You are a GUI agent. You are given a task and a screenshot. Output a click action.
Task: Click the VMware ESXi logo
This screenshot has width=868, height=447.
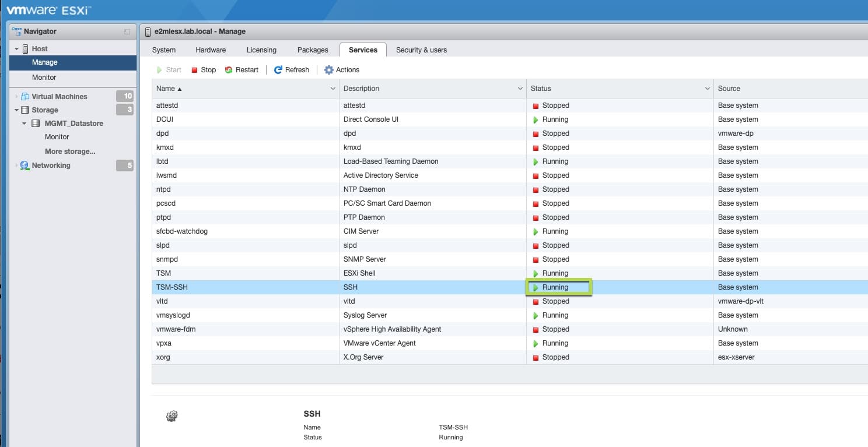click(48, 10)
